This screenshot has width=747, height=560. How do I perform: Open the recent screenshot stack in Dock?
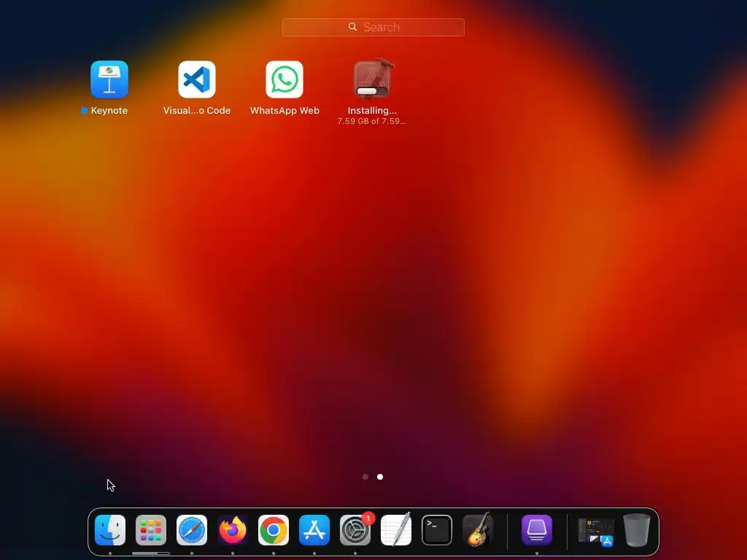coord(596,532)
